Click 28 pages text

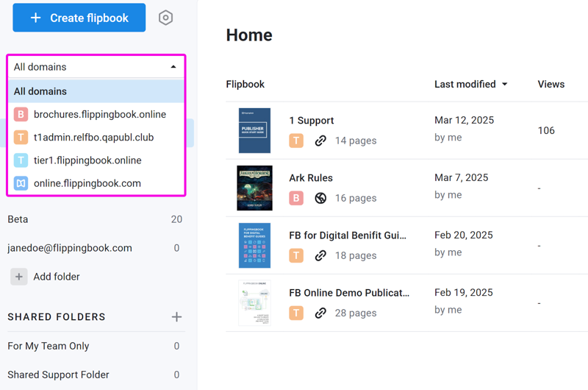pyautogui.click(x=356, y=313)
